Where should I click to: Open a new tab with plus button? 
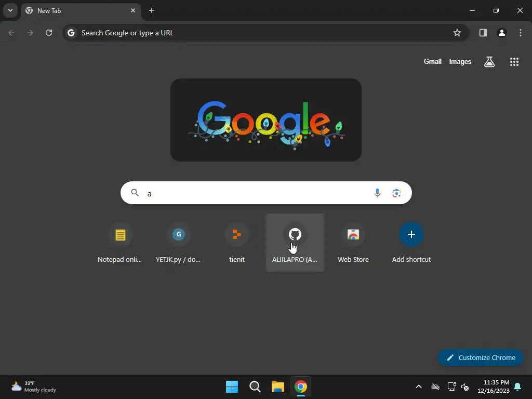[152, 10]
